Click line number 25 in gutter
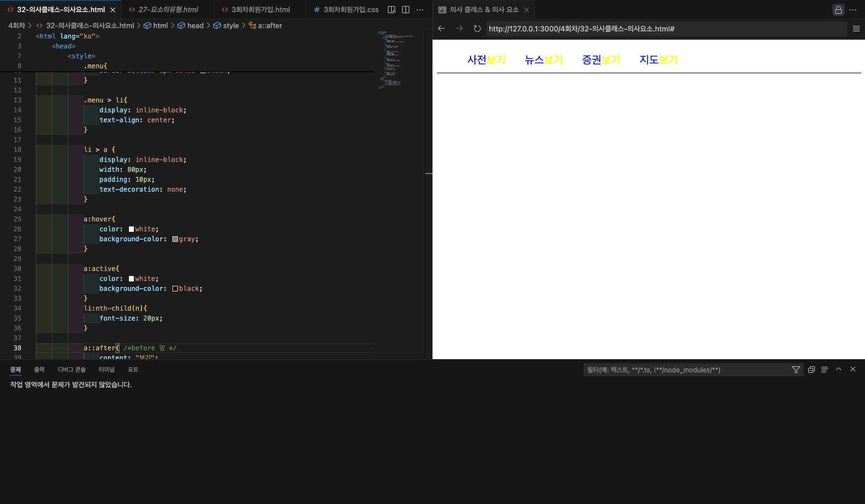The width and height of the screenshot is (865, 504). pos(18,219)
